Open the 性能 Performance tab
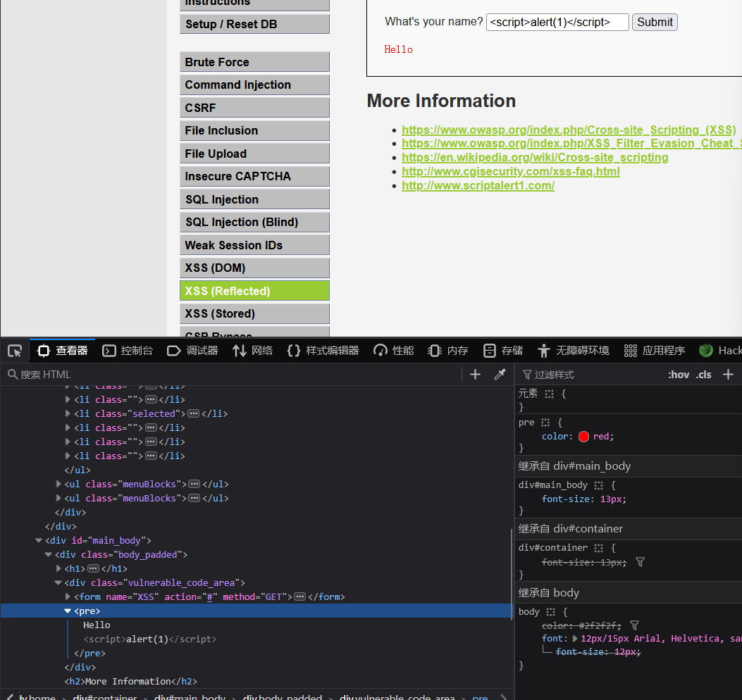742x700 pixels. point(394,351)
